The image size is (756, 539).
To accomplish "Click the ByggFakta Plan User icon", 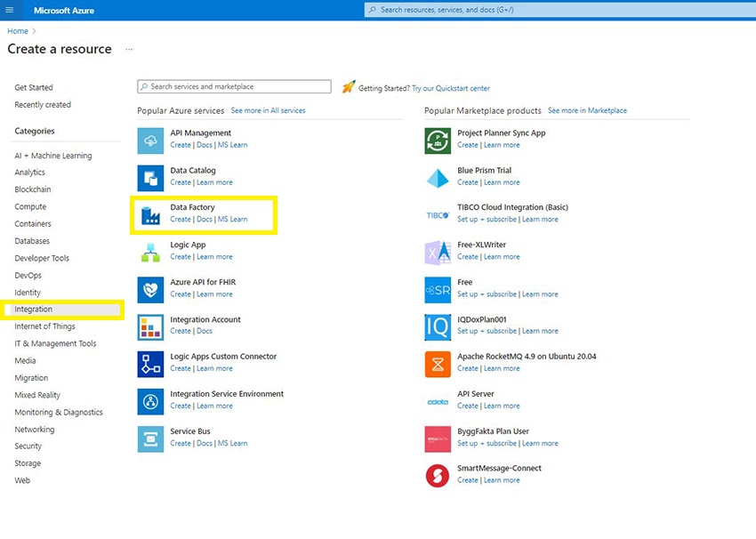I will [438, 439].
